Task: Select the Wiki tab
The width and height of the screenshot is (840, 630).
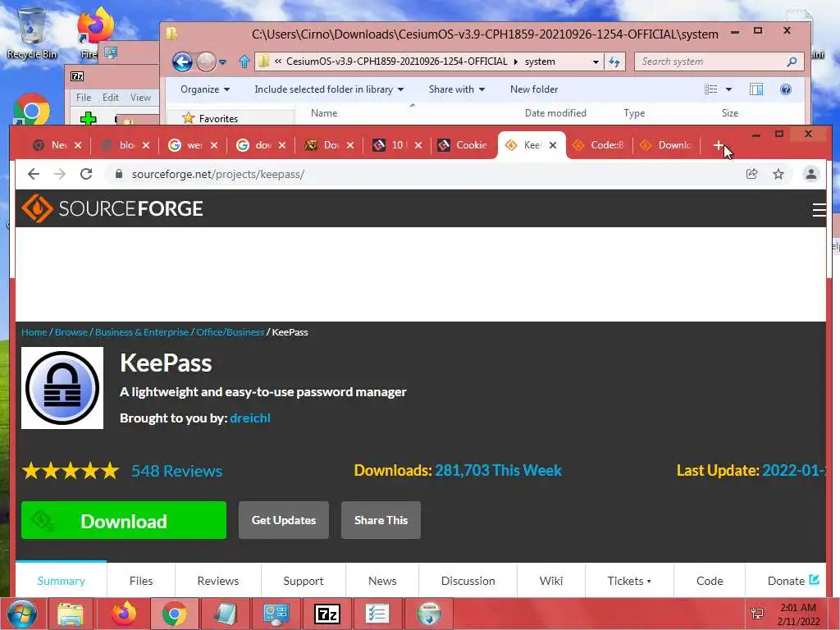Action: 551,581
